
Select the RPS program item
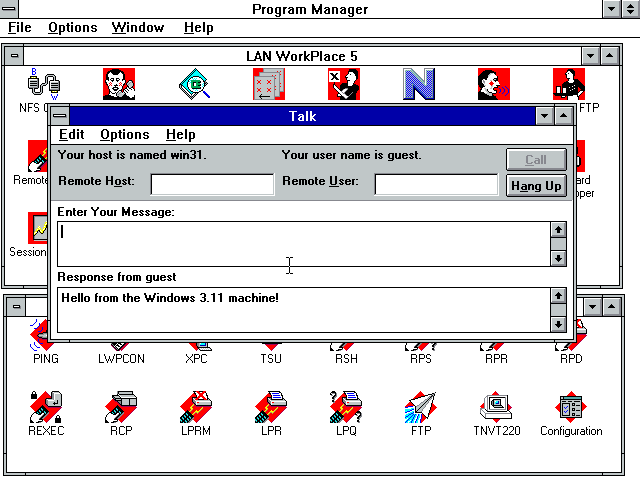[x=421, y=358]
